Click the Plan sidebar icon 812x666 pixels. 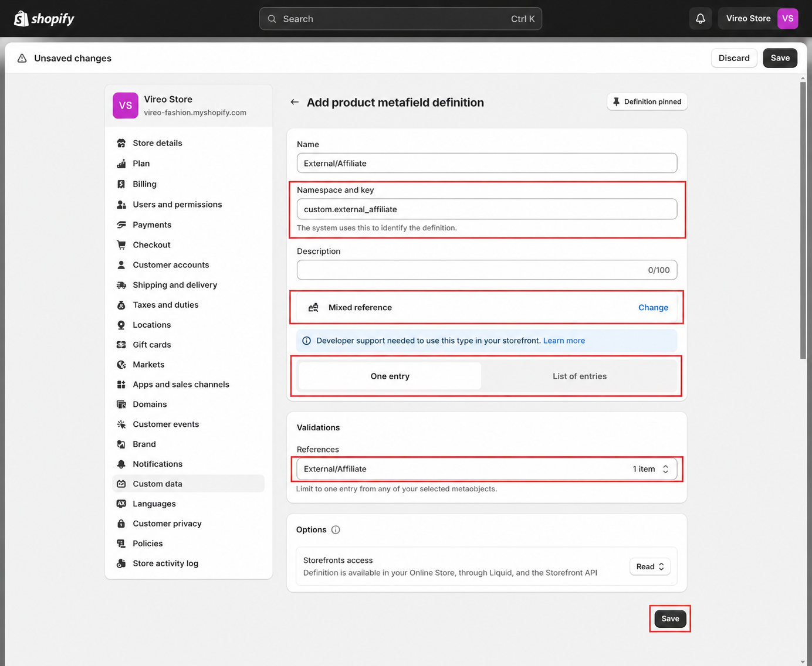pyautogui.click(x=121, y=164)
